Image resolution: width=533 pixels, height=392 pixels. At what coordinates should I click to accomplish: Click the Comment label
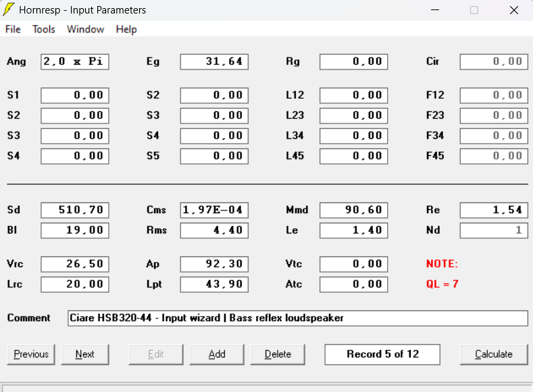point(28,318)
